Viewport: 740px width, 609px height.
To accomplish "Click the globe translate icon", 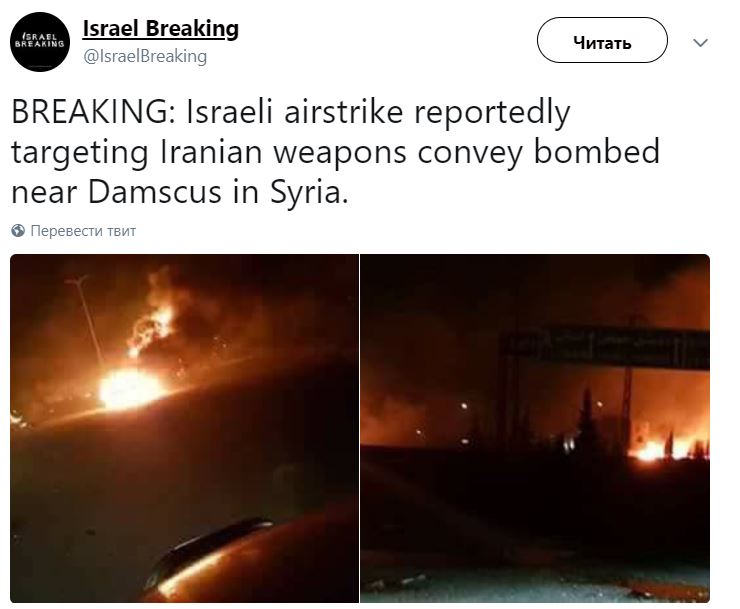I will pos(18,230).
